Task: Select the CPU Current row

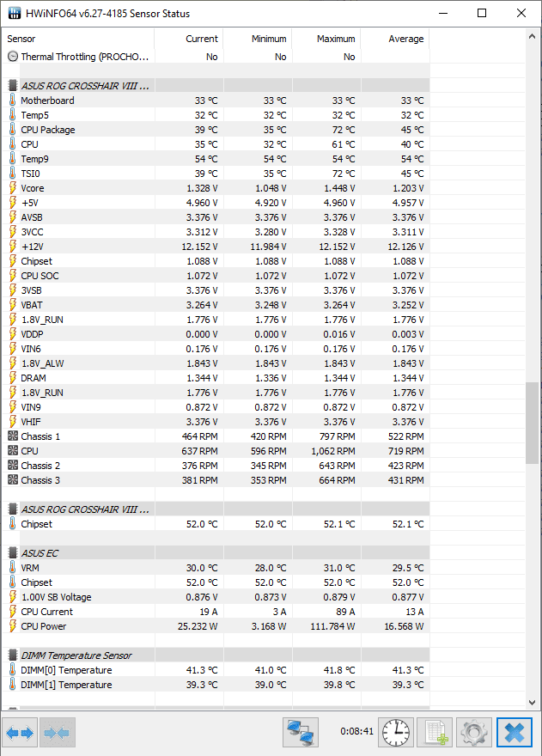Action: 216,612
